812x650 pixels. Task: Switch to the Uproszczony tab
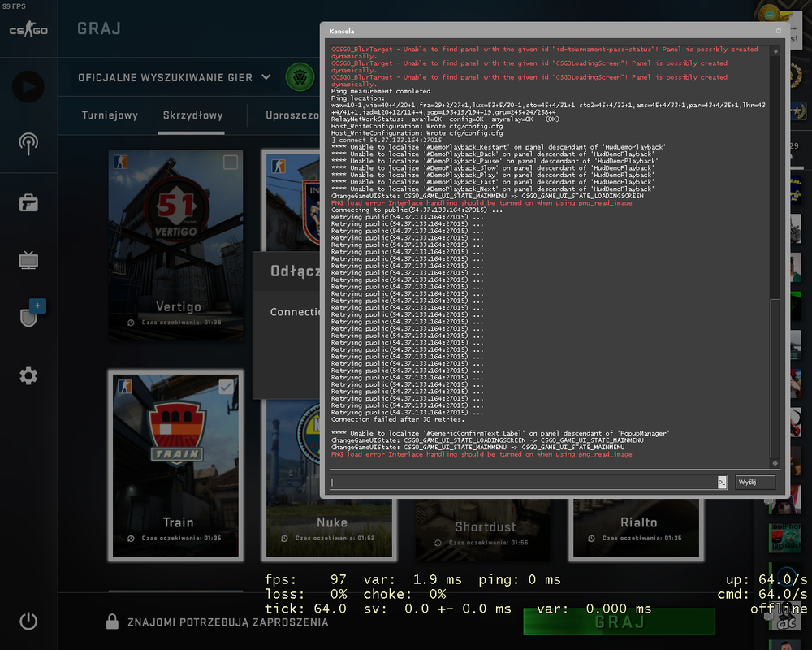pos(292,115)
